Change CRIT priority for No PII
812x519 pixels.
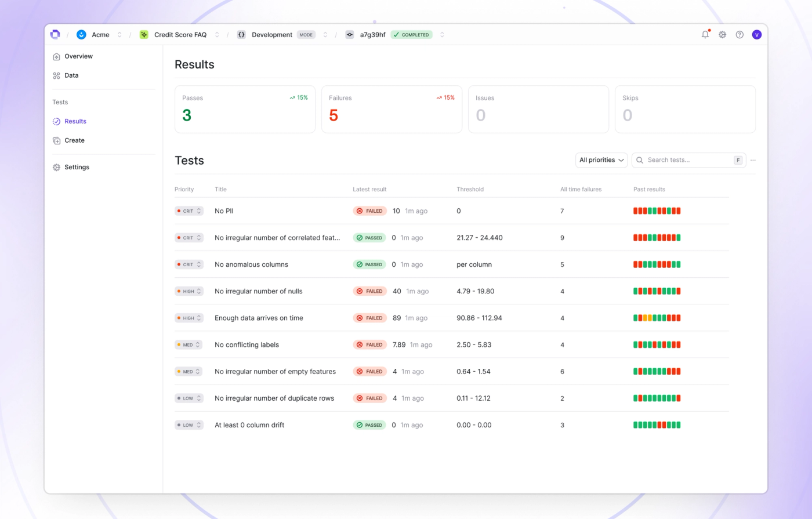pos(189,211)
